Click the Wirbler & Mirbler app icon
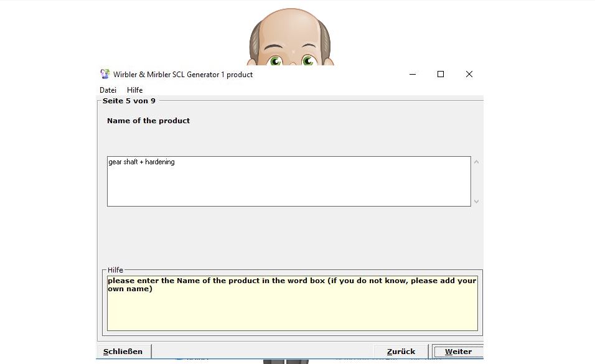This screenshot has width=595, height=364. [x=105, y=74]
